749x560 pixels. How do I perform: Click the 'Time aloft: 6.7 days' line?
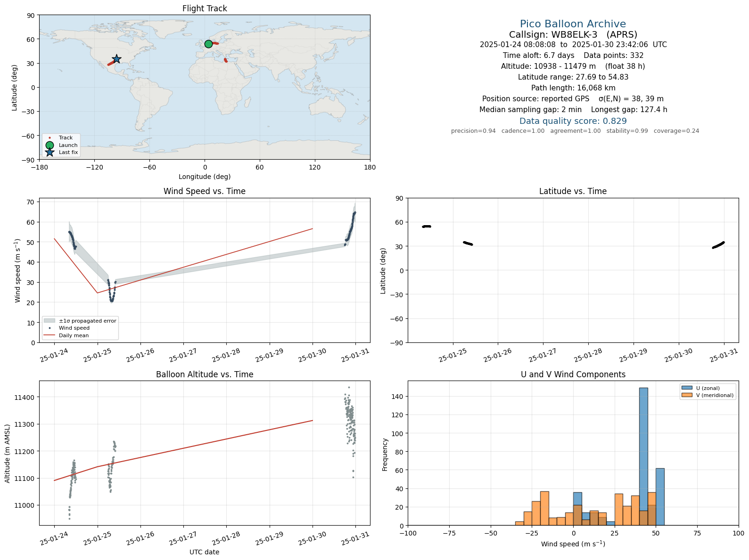[573, 56]
